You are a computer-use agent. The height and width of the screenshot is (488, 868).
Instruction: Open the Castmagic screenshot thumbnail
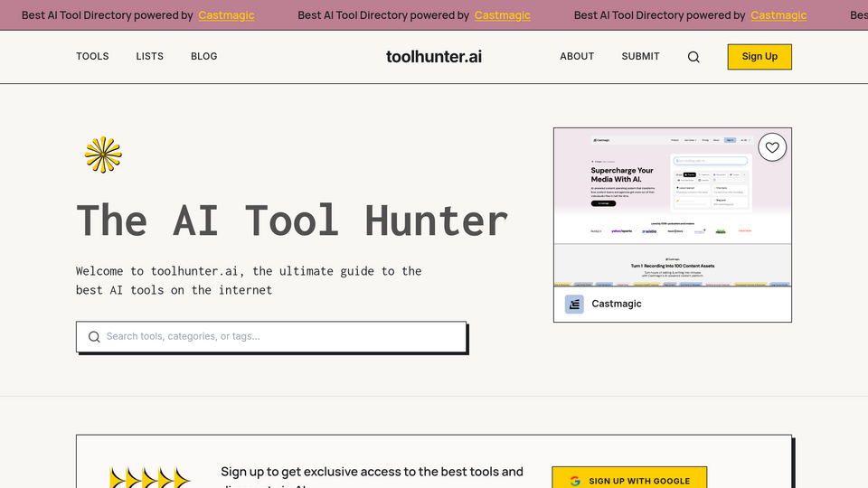(x=673, y=208)
